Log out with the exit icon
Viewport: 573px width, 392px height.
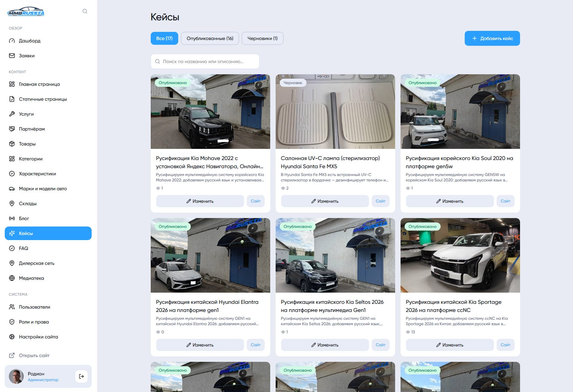[81, 376]
